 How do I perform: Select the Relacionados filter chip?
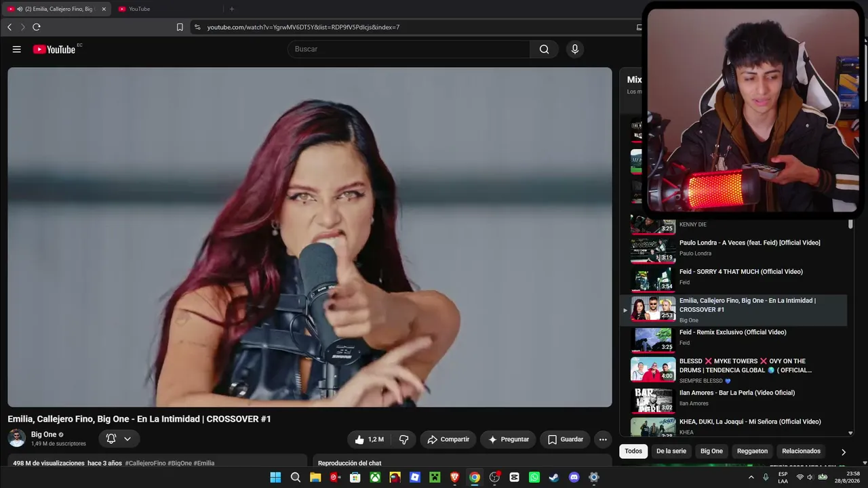(801, 451)
